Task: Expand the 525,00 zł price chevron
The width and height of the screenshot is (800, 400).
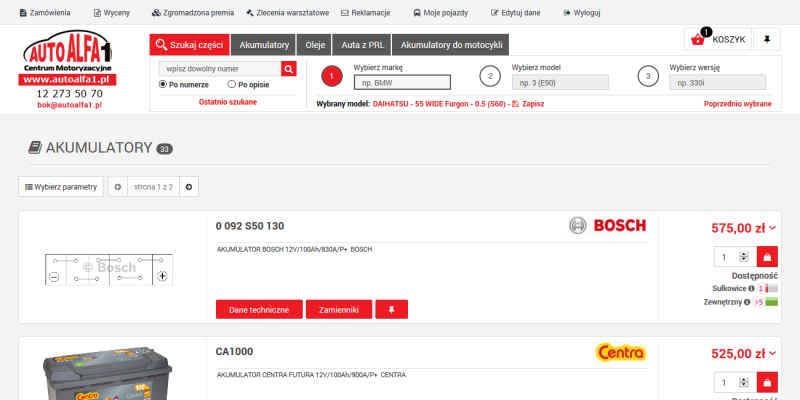Action: point(772,354)
